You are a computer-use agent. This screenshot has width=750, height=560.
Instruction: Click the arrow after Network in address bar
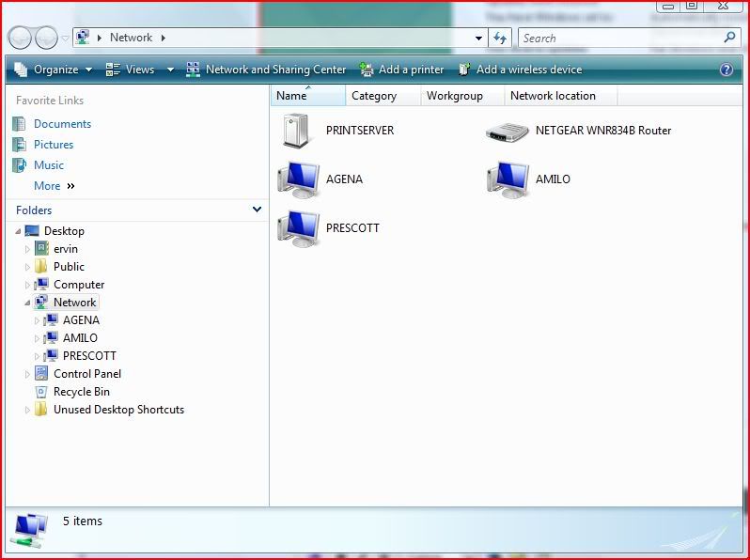pos(164,38)
